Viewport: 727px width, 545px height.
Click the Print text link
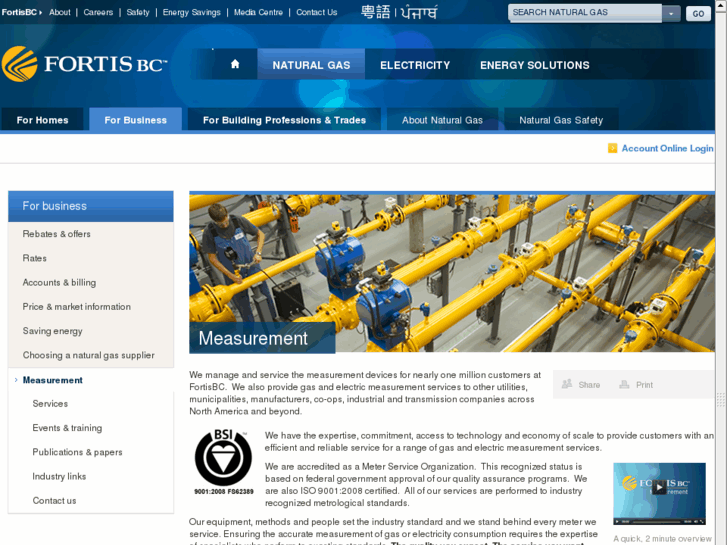click(x=644, y=385)
